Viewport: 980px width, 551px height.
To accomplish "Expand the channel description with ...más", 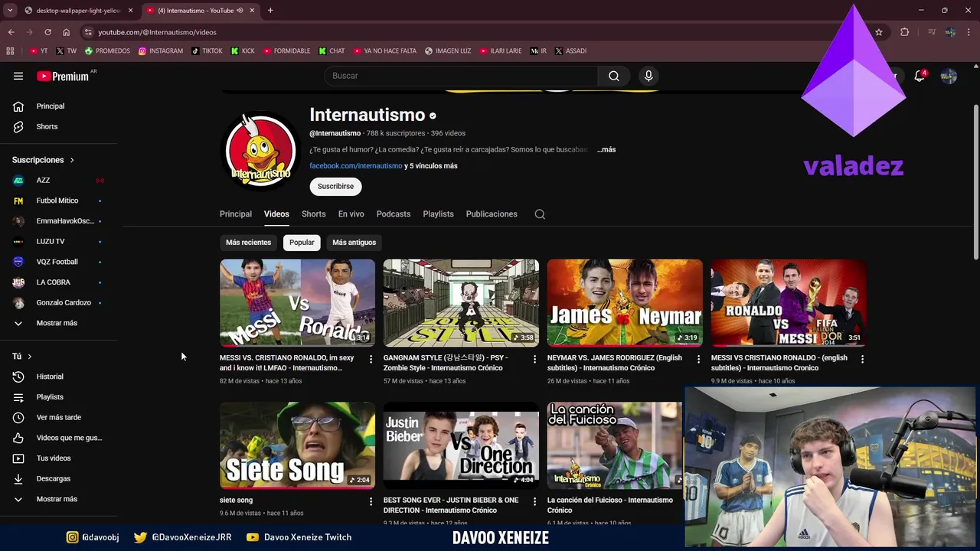I will (606, 150).
